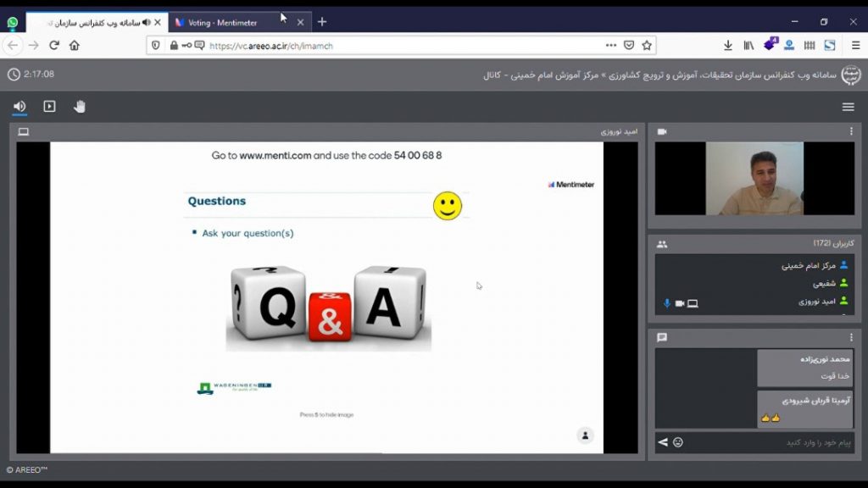
Task: Open the hamburger menu at top right
Action: [848, 107]
